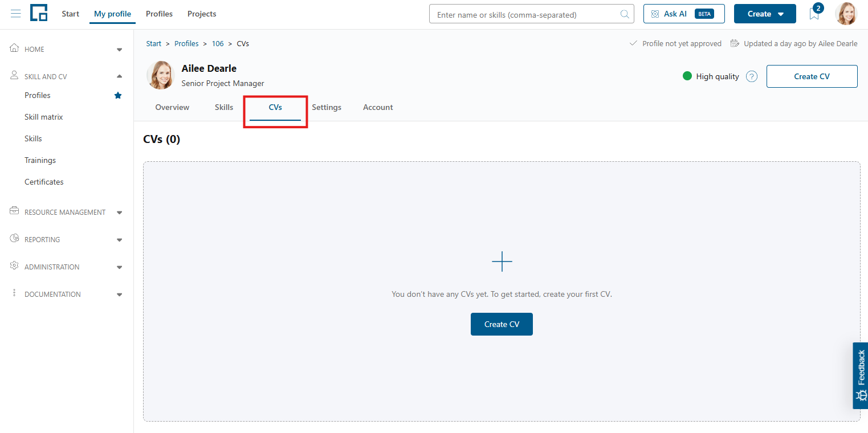Expand the ADMINISTRATION section

(120, 267)
